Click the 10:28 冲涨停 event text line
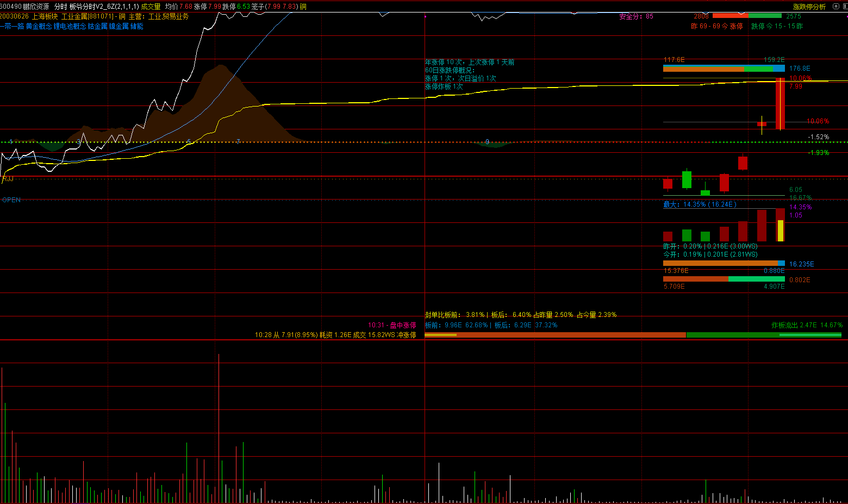Screen dimensions: 848x504 coord(335,335)
